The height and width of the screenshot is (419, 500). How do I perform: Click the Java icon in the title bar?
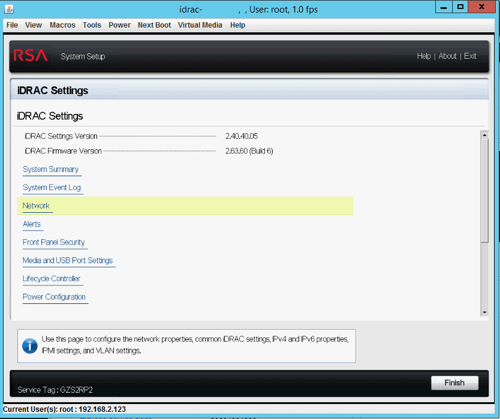point(9,9)
